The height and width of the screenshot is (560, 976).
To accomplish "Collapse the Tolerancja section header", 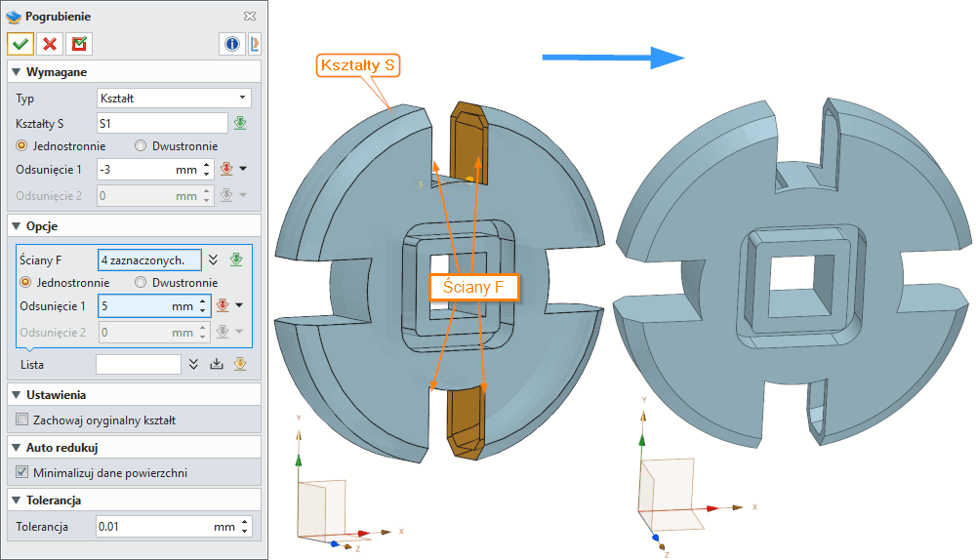I will click(x=15, y=500).
